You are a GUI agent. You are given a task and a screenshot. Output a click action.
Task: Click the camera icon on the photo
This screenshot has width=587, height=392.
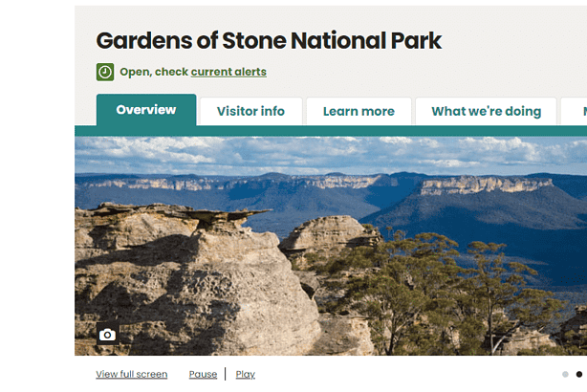tap(107, 335)
